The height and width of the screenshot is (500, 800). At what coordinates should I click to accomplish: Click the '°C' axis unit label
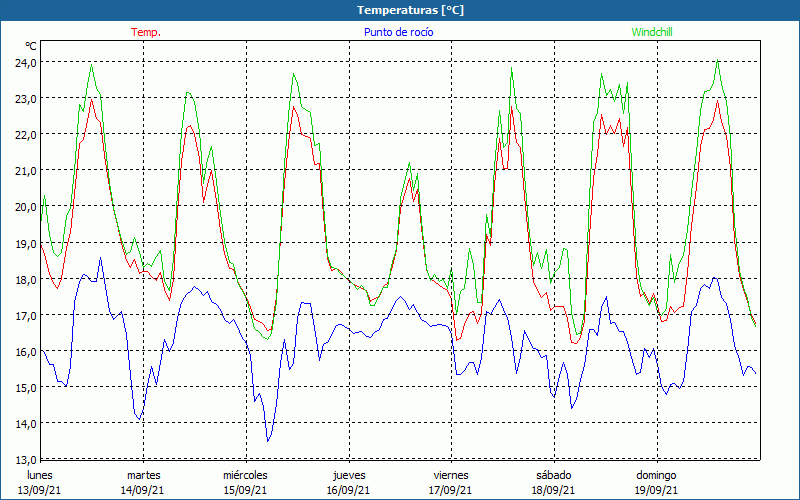pos(31,46)
